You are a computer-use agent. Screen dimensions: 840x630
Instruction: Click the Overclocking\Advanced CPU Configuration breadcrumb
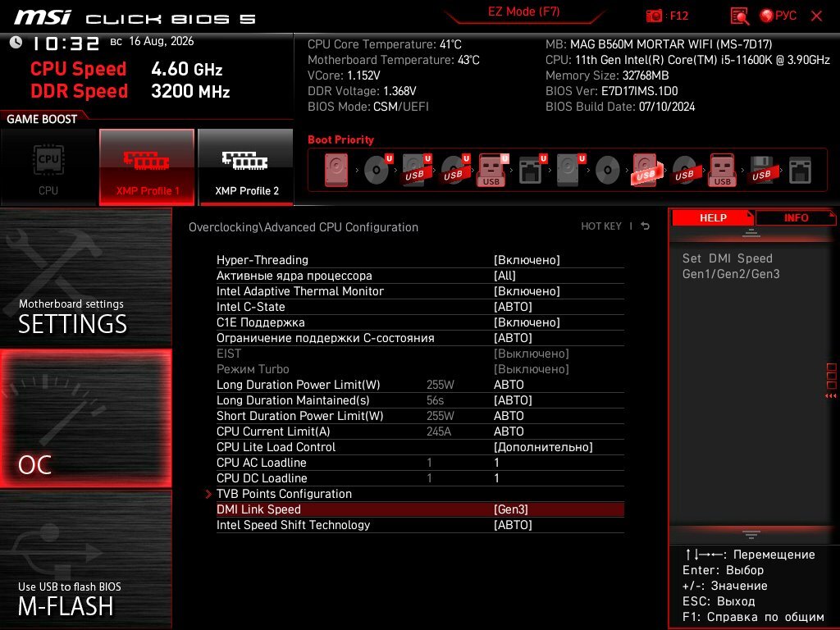tap(304, 227)
